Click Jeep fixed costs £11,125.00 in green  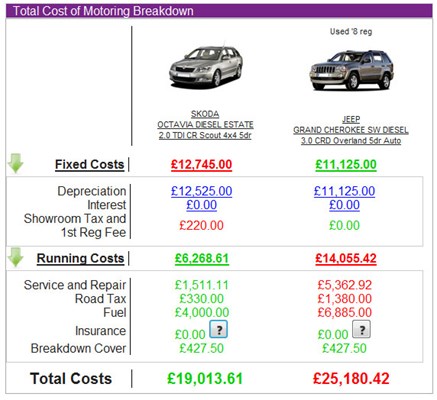coord(346,164)
